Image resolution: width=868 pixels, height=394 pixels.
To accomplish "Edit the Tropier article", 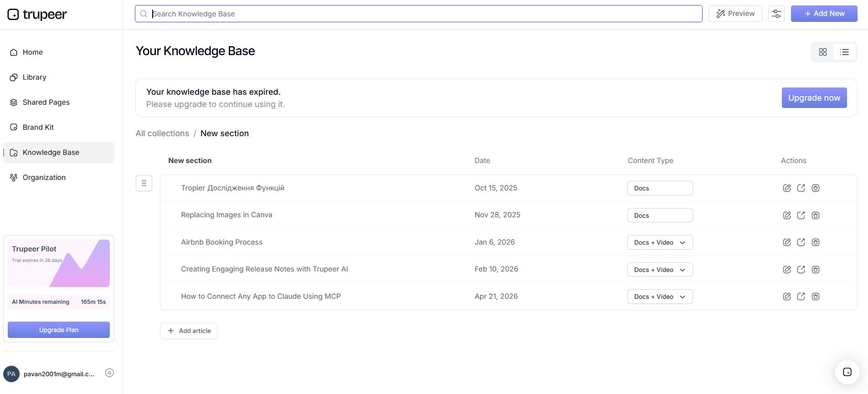I will 787,188.
